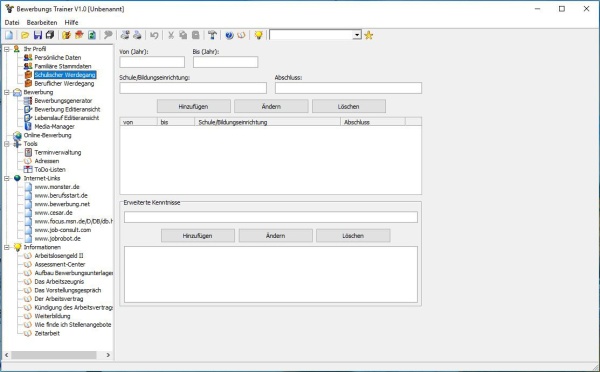Image resolution: width=600 pixels, height=372 pixels.
Task: Click the open book toolbar icon
Action: [x=241, y=35]
